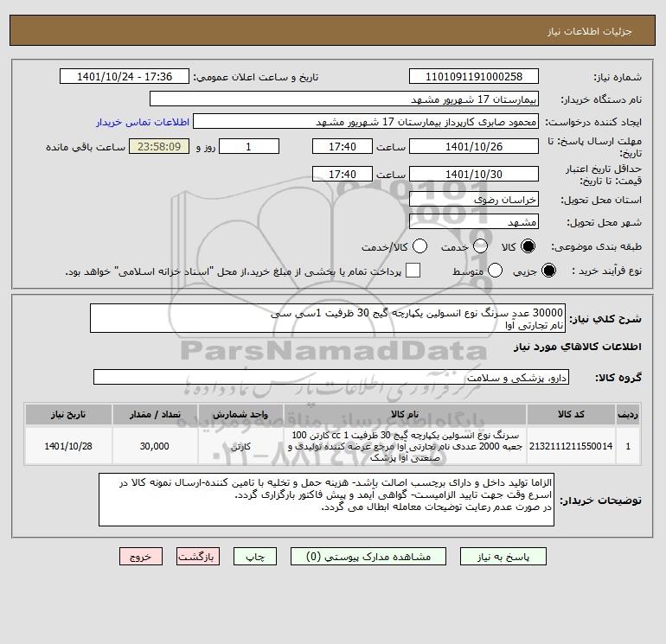This screenshot has height=644, width=666.
Task: Click the need date cell 1401/10/28
Action: click(x=68, y=446)
